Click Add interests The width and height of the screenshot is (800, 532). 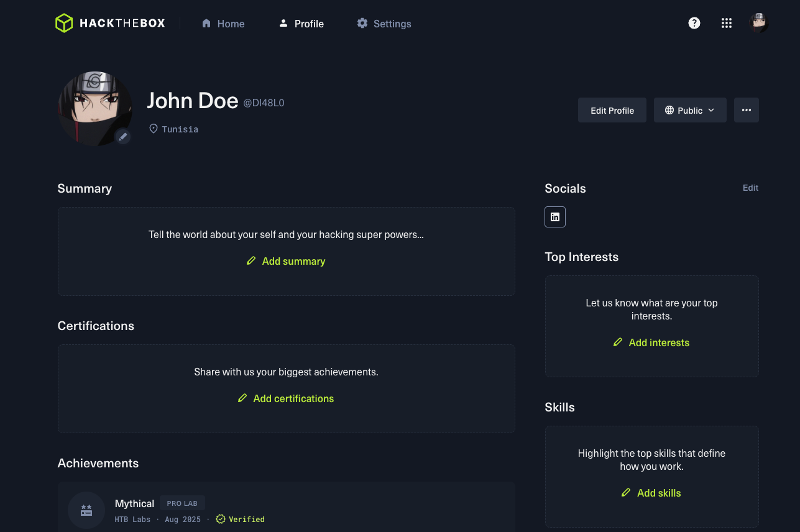tap(651, 342)
